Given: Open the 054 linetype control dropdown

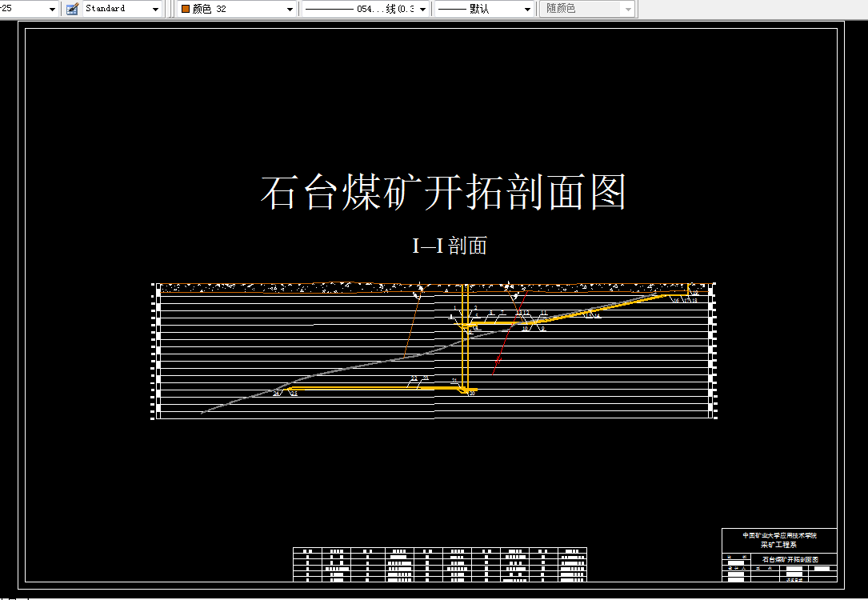Looking at the screenshot, I should 423,8.
